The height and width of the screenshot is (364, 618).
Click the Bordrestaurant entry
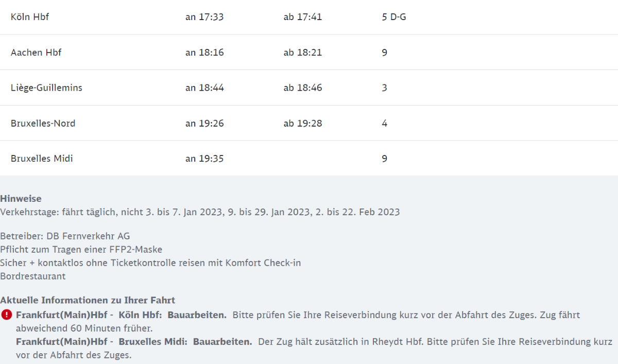tap(33, 276)
